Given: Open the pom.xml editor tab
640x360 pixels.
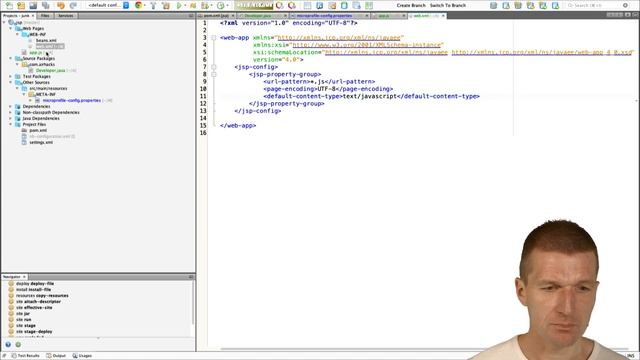Looking at the screenshot, I should (216, 16).
